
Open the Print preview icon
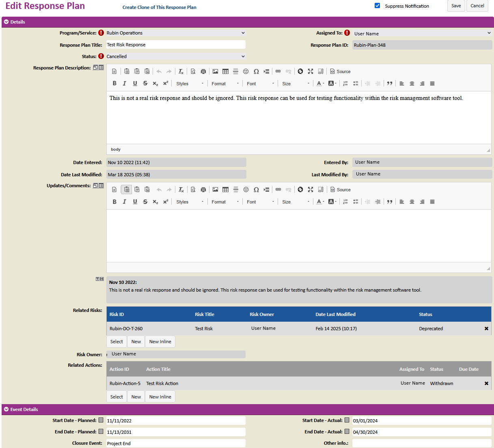click(203, 71)
